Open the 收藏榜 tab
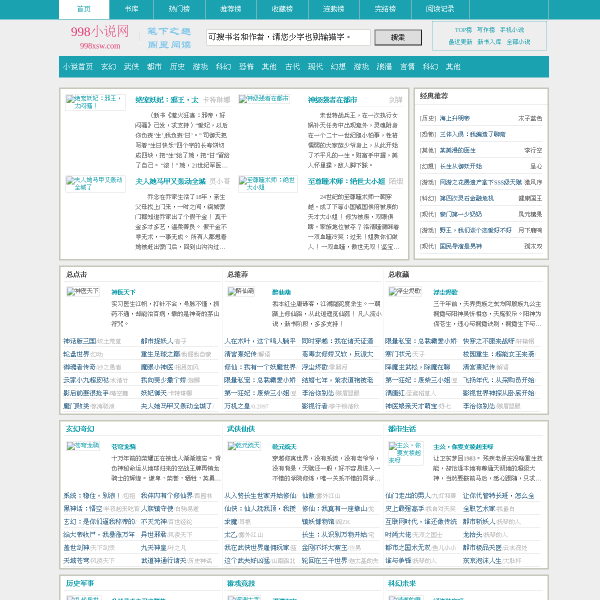600x600 pixels. 282,9
